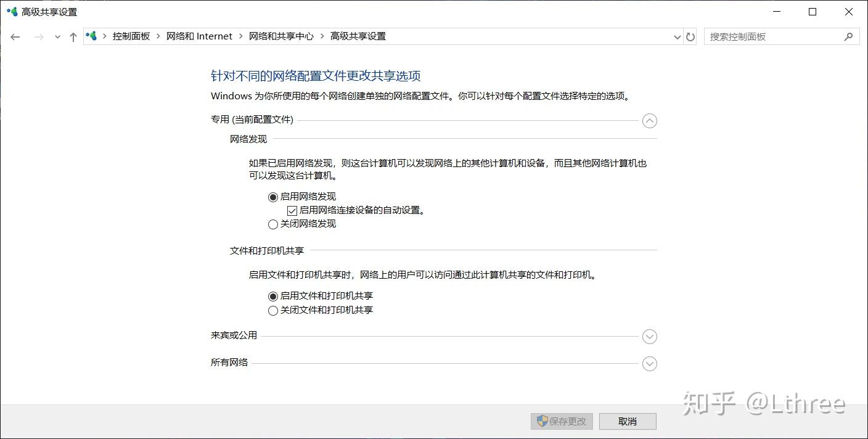Select 启用网络发现 radio button

[273, 197]
